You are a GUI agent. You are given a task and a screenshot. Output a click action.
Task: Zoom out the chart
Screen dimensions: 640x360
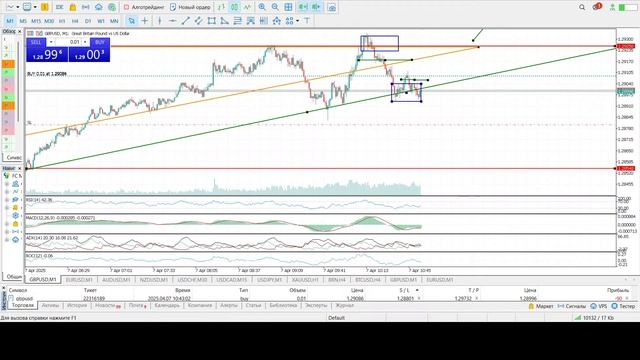click(x=275, y=7)
